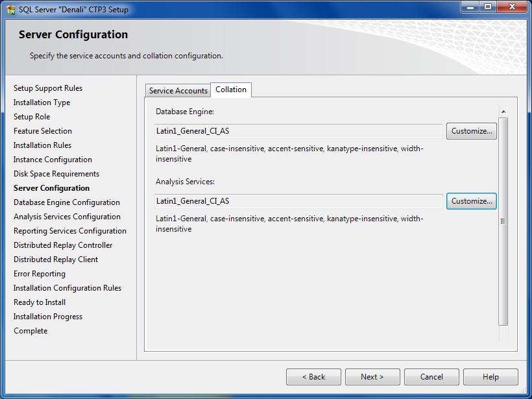
Task: Select the Collation tab
Action: [231, 90]
